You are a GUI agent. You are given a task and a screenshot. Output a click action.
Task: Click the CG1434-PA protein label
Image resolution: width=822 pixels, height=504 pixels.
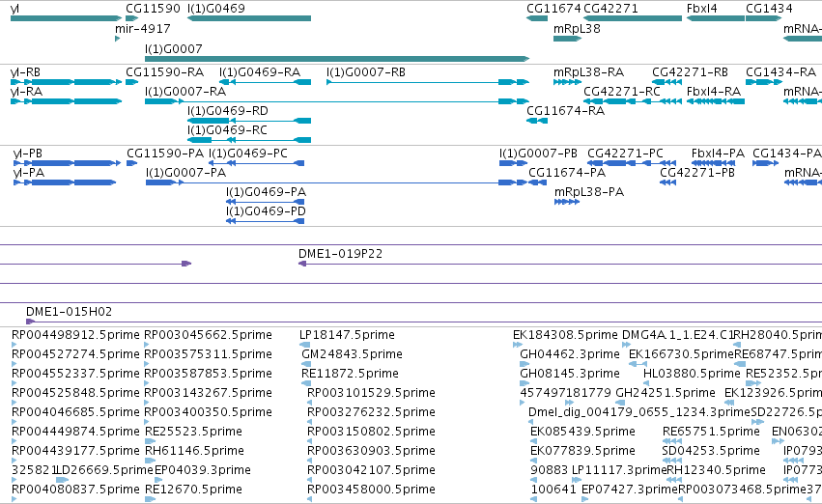point(787,154)
